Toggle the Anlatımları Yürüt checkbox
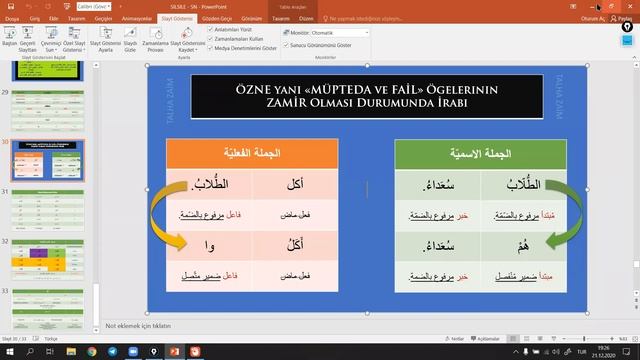Image resolution: width=640 pixels, height=360 pixels. click(x=210, y=29)
